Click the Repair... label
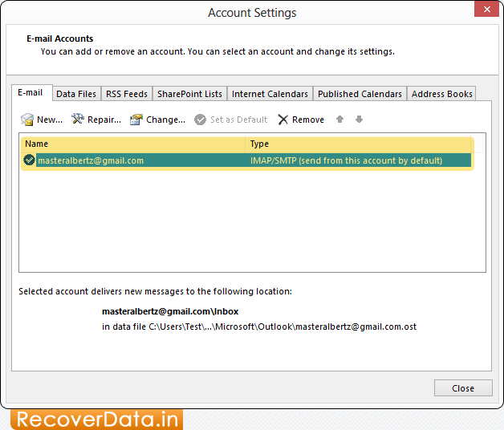The height and width of the screenshot is (430, 504). [x=104, y=120]
